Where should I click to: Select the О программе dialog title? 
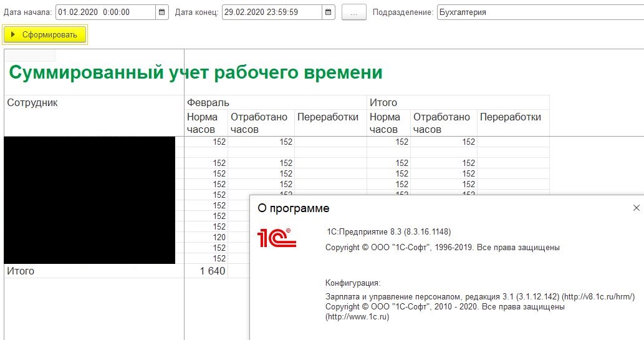[x=293, y=208]
